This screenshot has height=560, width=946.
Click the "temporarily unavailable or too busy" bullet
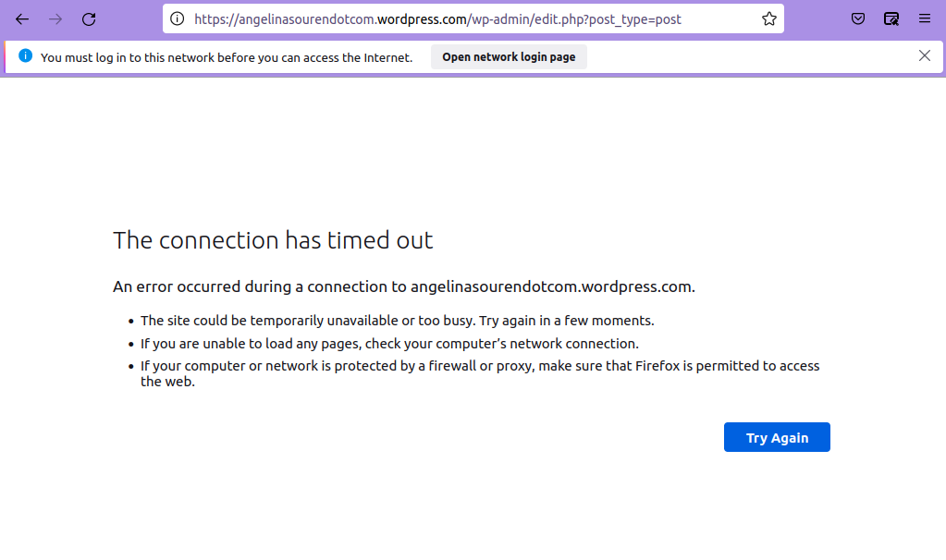(397, 321)
